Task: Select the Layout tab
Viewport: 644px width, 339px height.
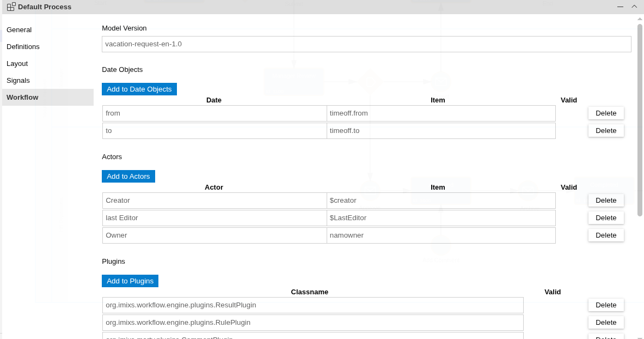Action: (17, 63)
